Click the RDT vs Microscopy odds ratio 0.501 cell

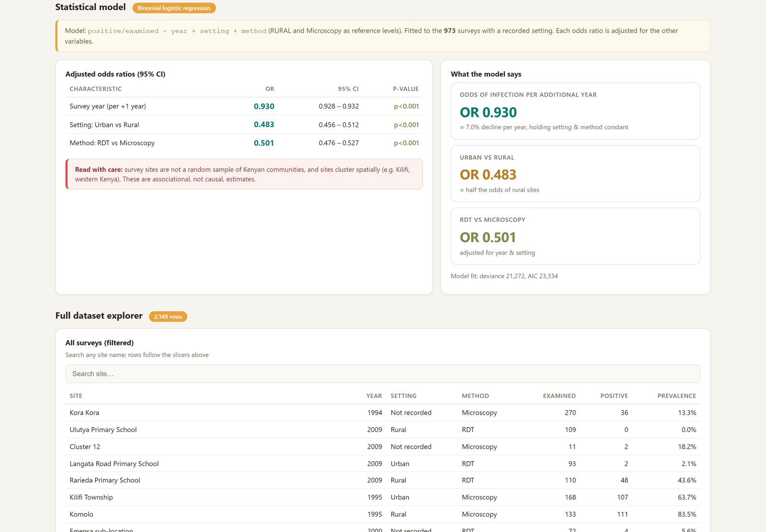tap(264, 143)
